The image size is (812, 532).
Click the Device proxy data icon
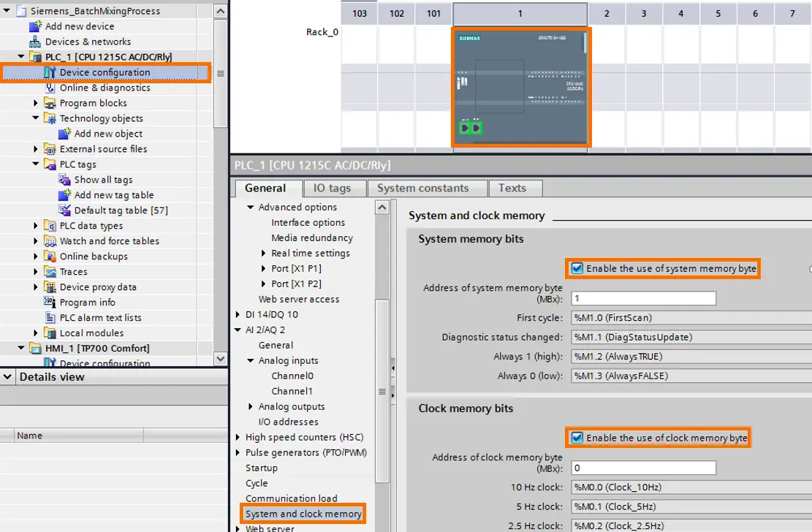coord(50,287)
